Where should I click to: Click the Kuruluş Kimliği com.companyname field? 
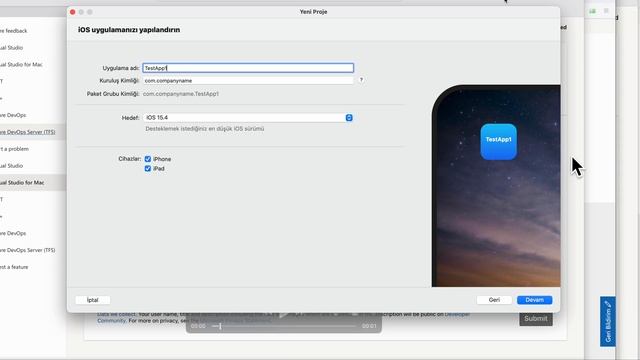248,80
